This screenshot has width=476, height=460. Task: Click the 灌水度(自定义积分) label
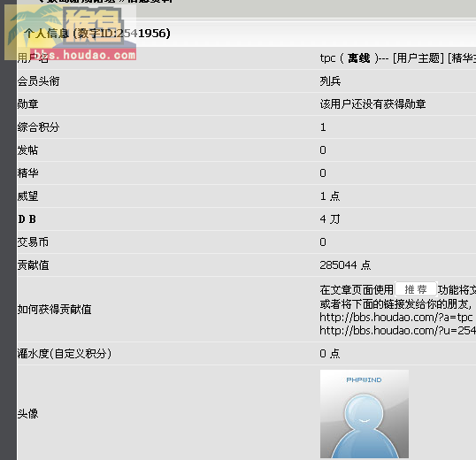[65, 354]
